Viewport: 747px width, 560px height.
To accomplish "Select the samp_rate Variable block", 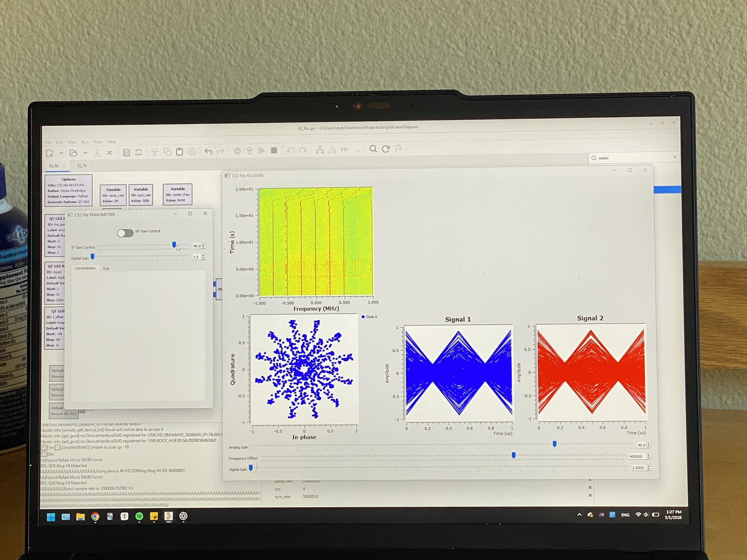I will (x=113, y=195).
